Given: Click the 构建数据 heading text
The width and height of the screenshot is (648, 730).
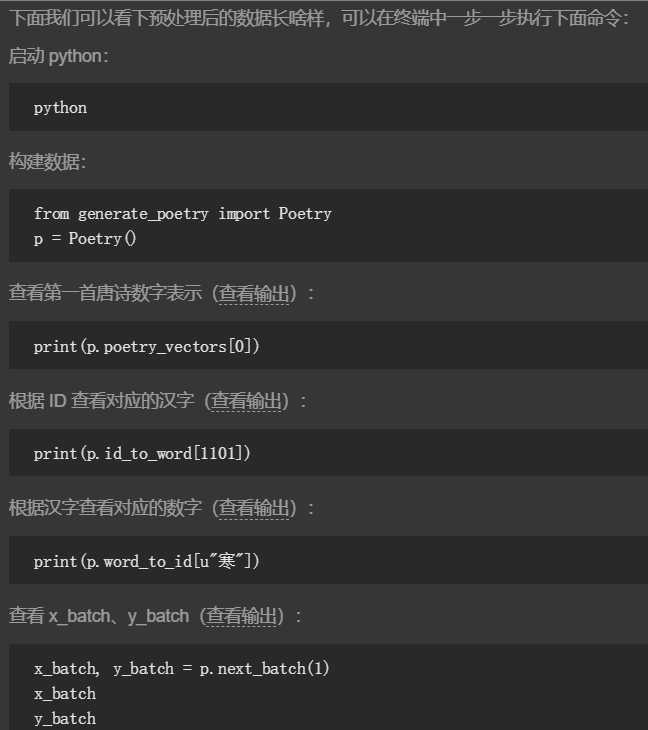Looking at the screenshot, I should point(47,162).
